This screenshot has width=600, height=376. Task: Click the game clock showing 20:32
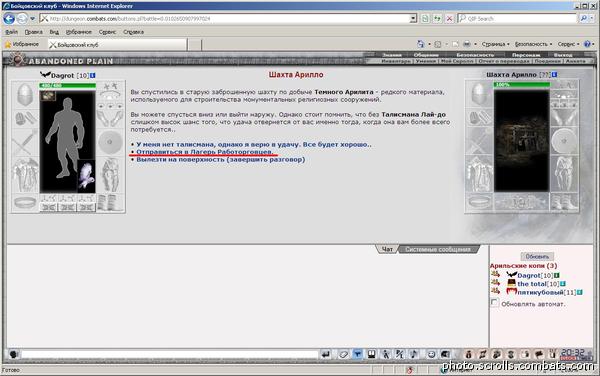pos(572,354)
